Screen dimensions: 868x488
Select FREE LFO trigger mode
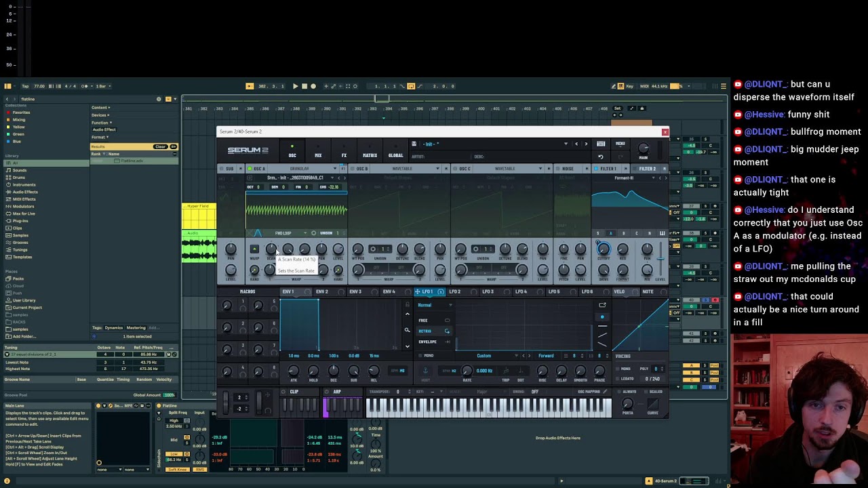point(434,320)
